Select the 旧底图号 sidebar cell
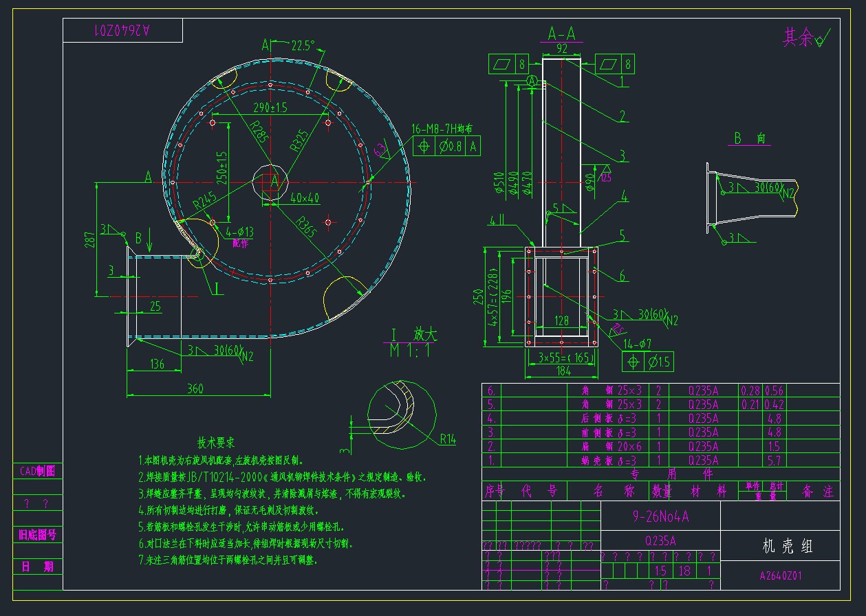Screen dimensions: 866x616 pos(38,535)
